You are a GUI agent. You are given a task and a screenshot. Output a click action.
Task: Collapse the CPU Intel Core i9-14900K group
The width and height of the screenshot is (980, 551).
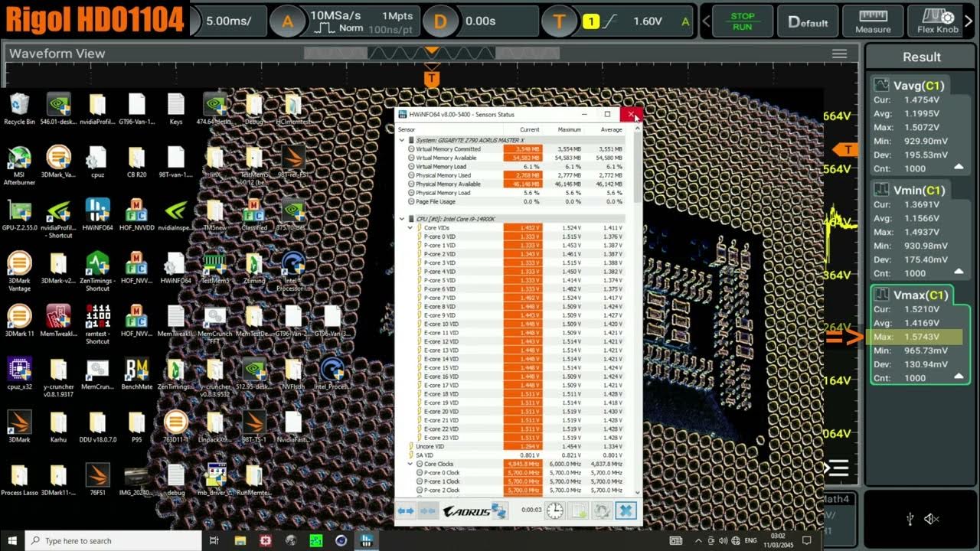[402, 219]
